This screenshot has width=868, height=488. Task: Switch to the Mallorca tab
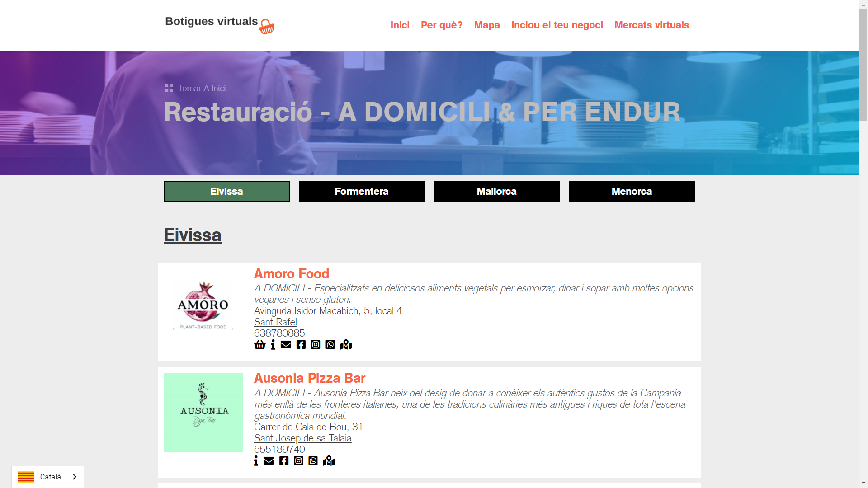(497, 191)
